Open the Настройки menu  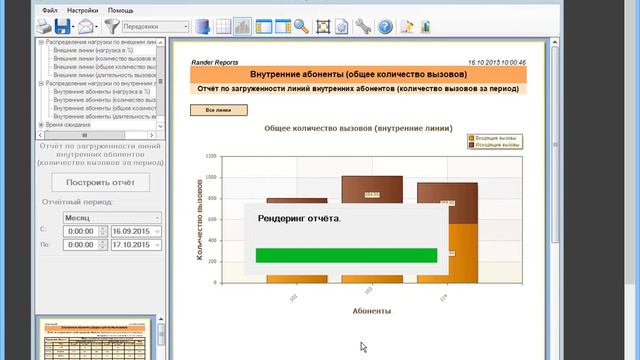tap(82, 10)
